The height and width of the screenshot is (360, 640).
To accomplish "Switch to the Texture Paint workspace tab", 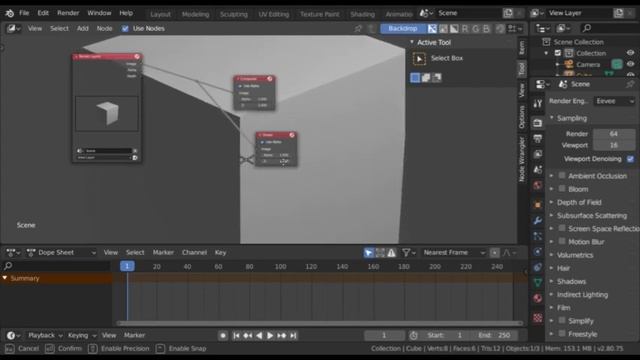I will coord(320,14).
